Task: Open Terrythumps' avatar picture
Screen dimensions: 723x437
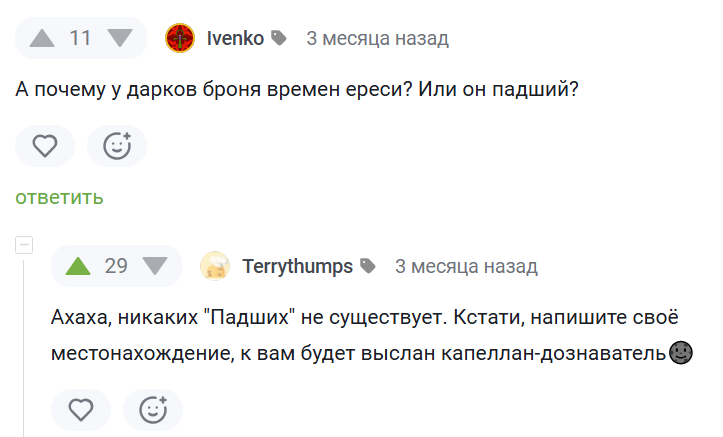Action: point(215,266)
